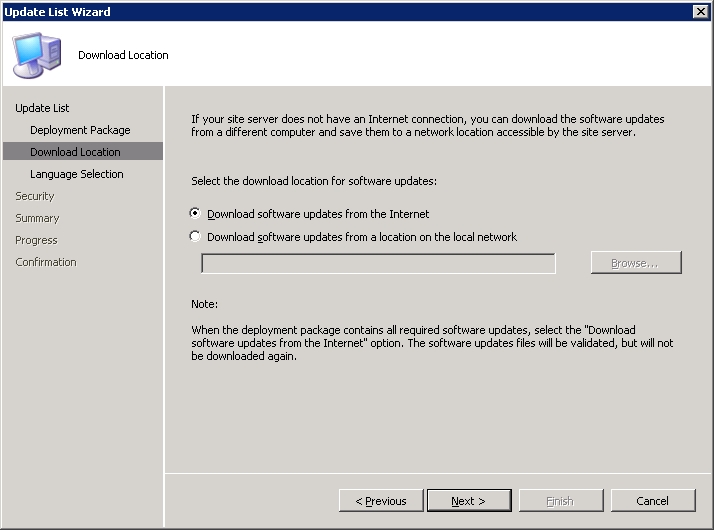The image size is (714, 530).
Task: Click the Download Location page heading
Action: 123,55
